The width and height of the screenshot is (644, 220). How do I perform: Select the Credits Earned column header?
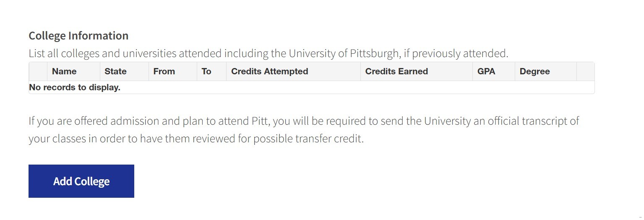pos(396,71)
